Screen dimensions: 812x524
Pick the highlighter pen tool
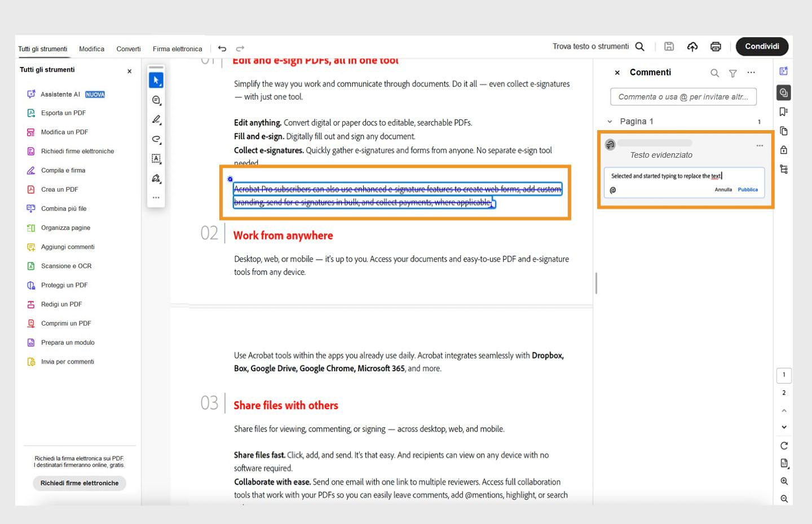(x=156, y=119)
